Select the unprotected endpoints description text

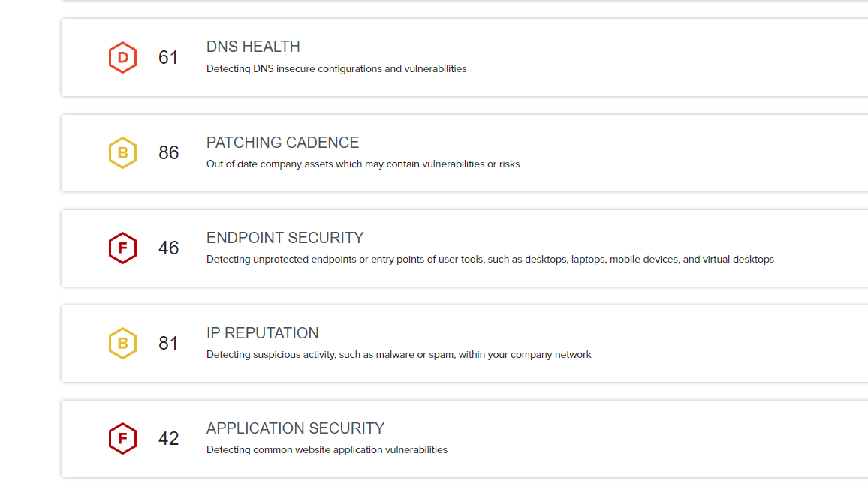[490, 260]
